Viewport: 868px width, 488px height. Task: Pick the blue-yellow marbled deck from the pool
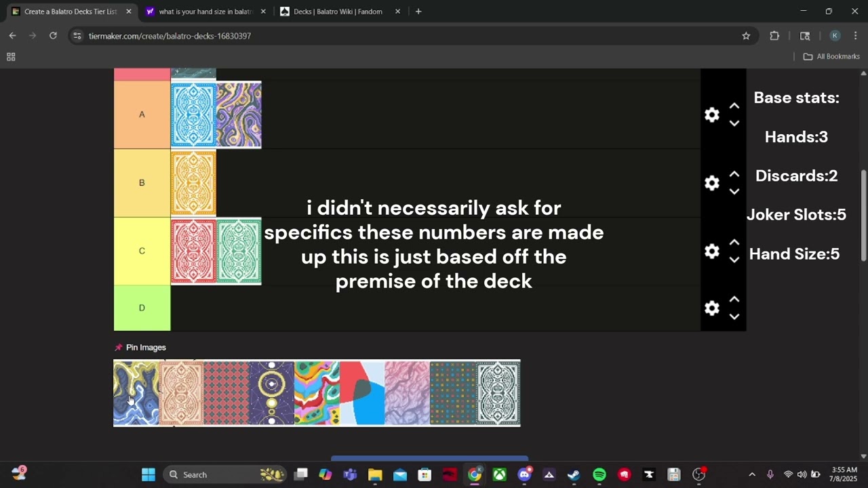(136, 393)
